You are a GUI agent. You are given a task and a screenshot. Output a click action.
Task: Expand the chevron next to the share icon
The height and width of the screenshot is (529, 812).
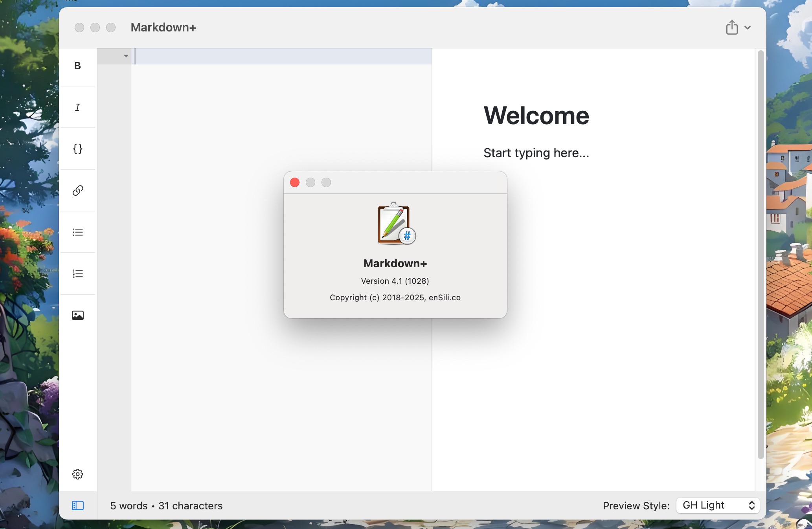(748, 28)
